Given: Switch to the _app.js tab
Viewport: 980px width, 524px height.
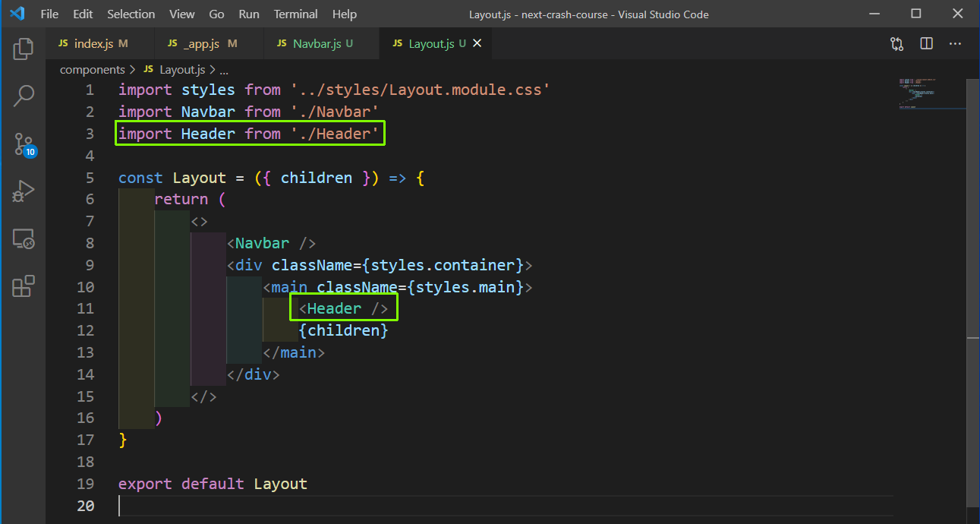Looking at the screenshot, I should click(x=209, y=44).
